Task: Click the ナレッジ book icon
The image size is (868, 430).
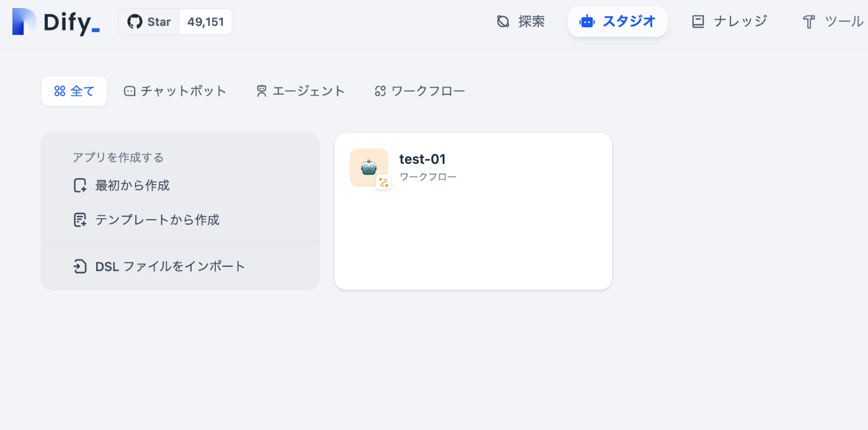Action: (698, 22)
